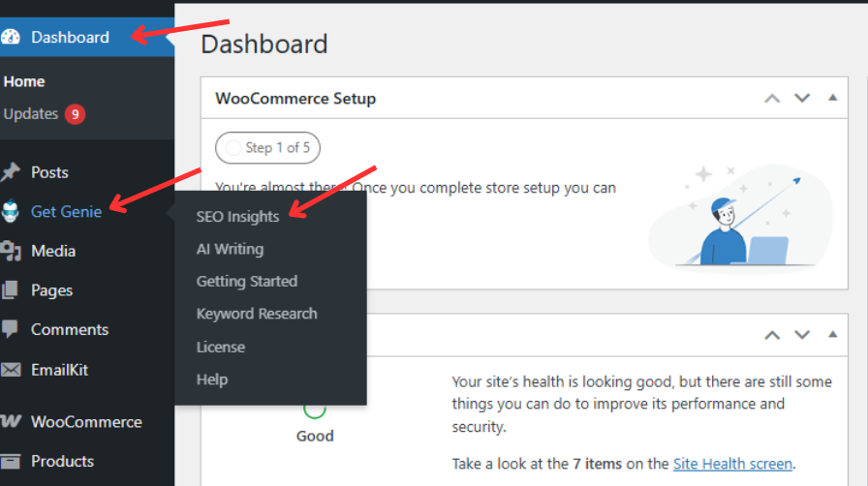Click the Products archive box icon
The width and height of the screenshot is (868, 486).
(x=10, y=461)
